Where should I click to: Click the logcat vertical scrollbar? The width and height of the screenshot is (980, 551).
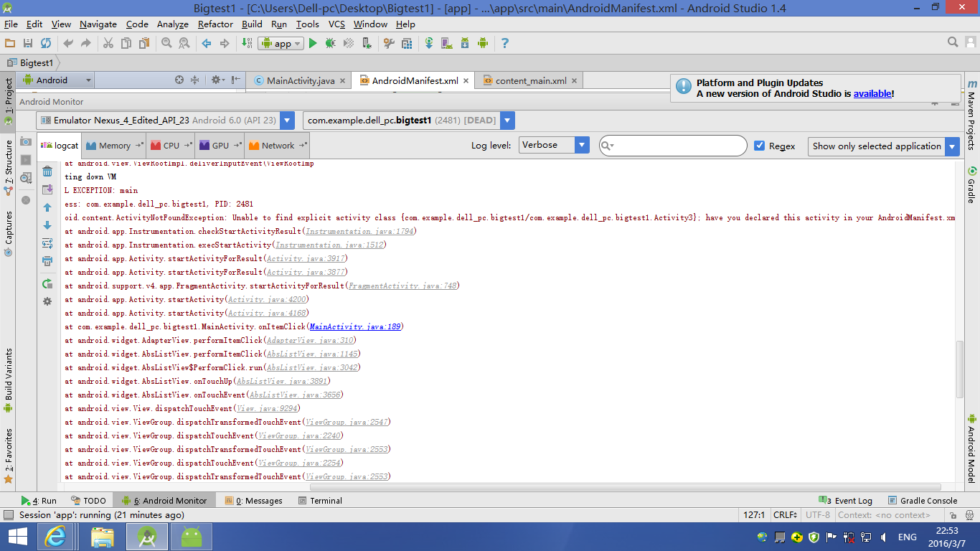click(960, 369)
